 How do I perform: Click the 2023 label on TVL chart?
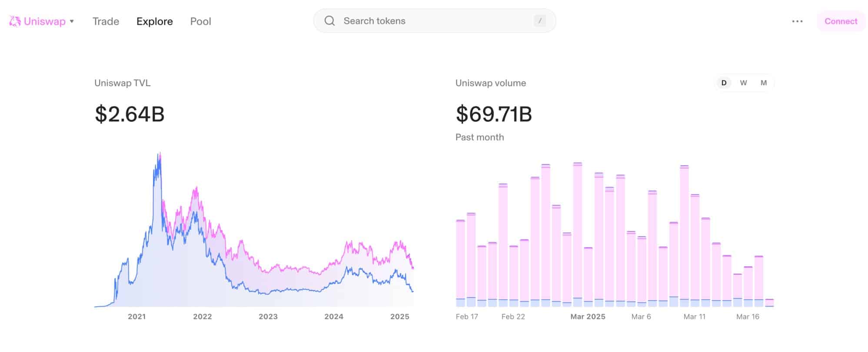pyautogui.click(x=268, y=317)
